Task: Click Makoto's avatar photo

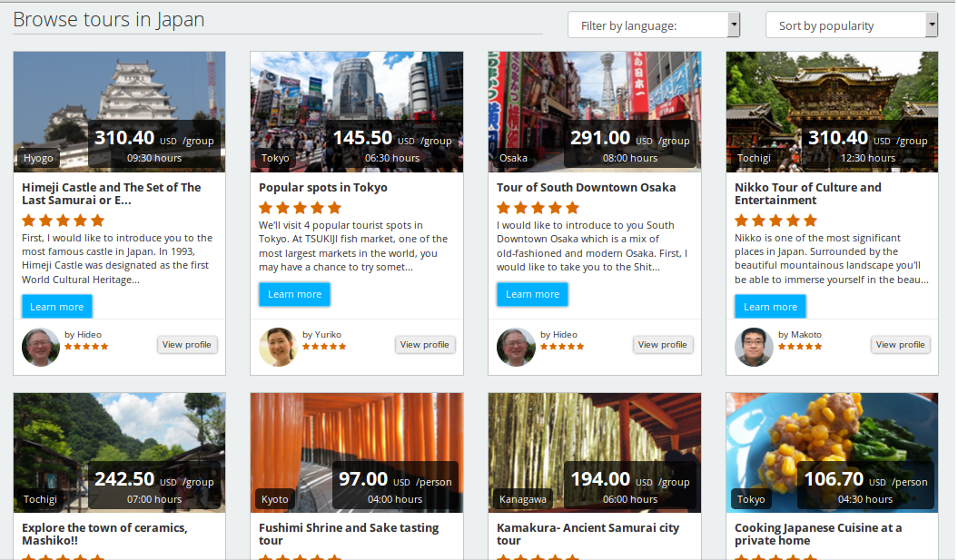Action: (754, 347)
